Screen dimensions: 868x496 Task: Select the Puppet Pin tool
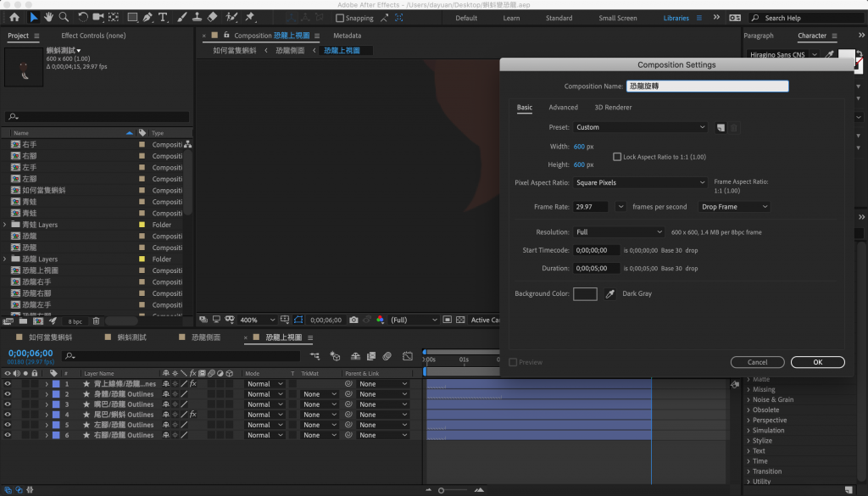[250, 17]
